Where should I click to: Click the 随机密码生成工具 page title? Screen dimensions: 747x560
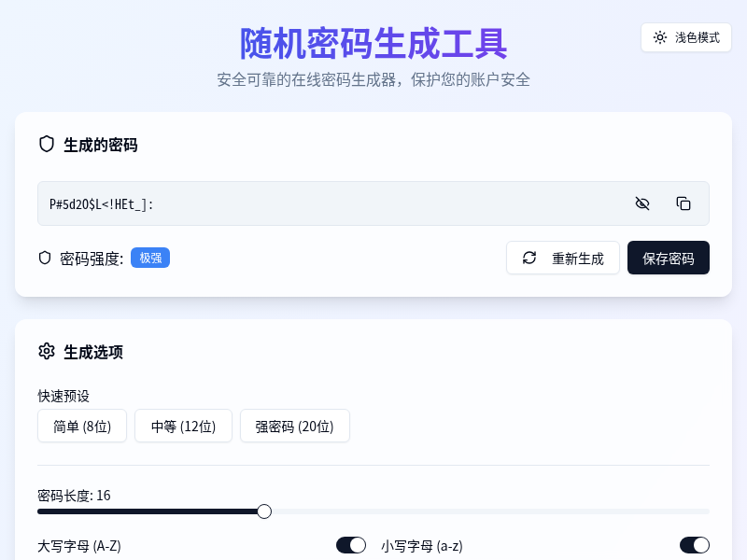(373, 44)
